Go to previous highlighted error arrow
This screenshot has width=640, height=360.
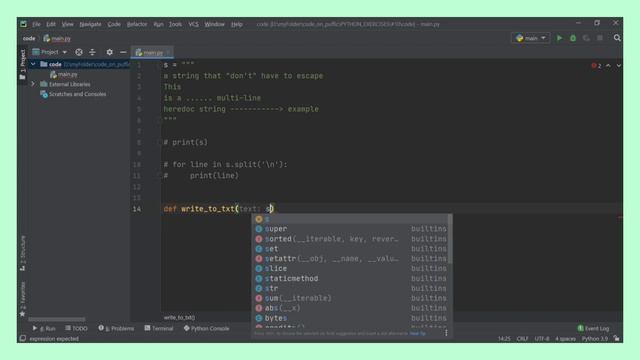(608, 66)
